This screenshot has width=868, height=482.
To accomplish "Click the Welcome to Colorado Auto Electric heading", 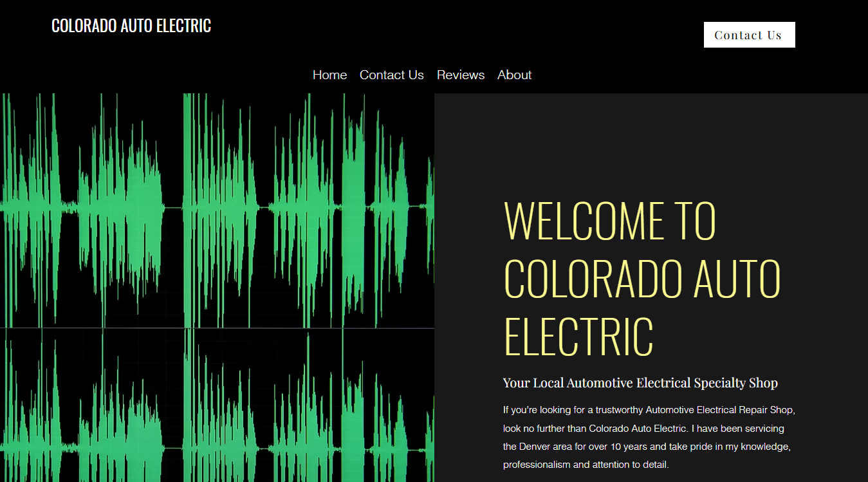I will pos(642,278).
